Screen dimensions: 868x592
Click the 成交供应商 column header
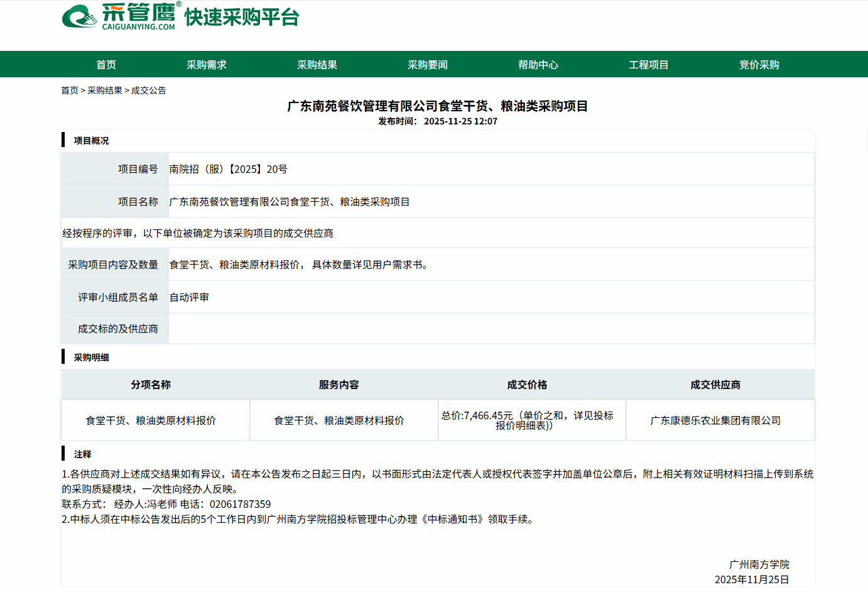(x=715, y=385)
